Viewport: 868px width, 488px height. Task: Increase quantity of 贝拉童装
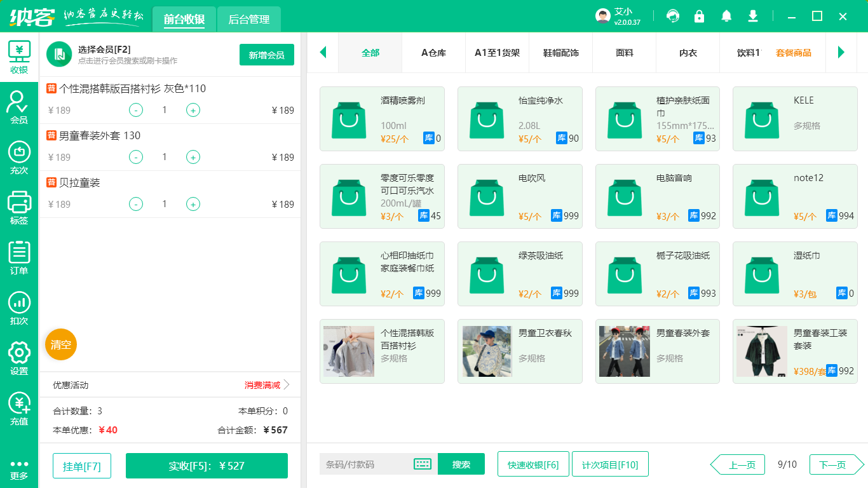(193, 204)
